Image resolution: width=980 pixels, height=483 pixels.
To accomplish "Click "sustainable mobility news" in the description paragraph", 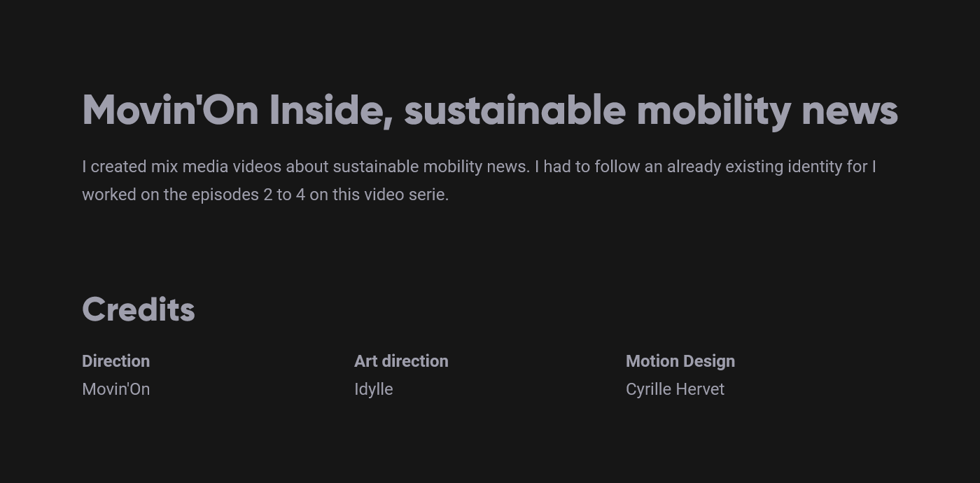I will pos(430,167).
